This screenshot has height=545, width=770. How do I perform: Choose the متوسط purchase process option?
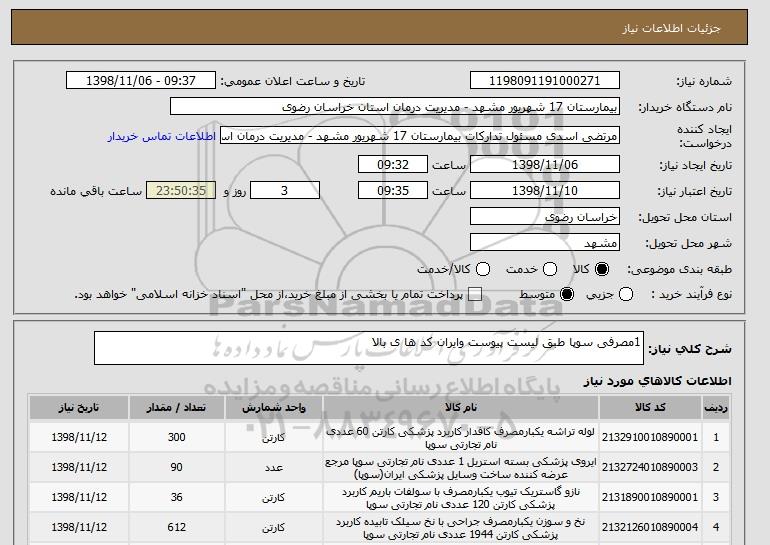(567, 295)
